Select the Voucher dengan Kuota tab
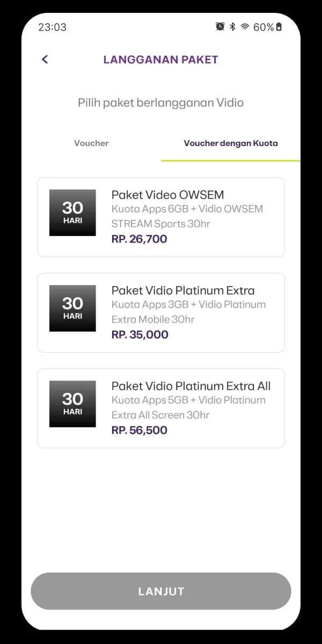Screen dimensions: 322x644 (231, 143)
